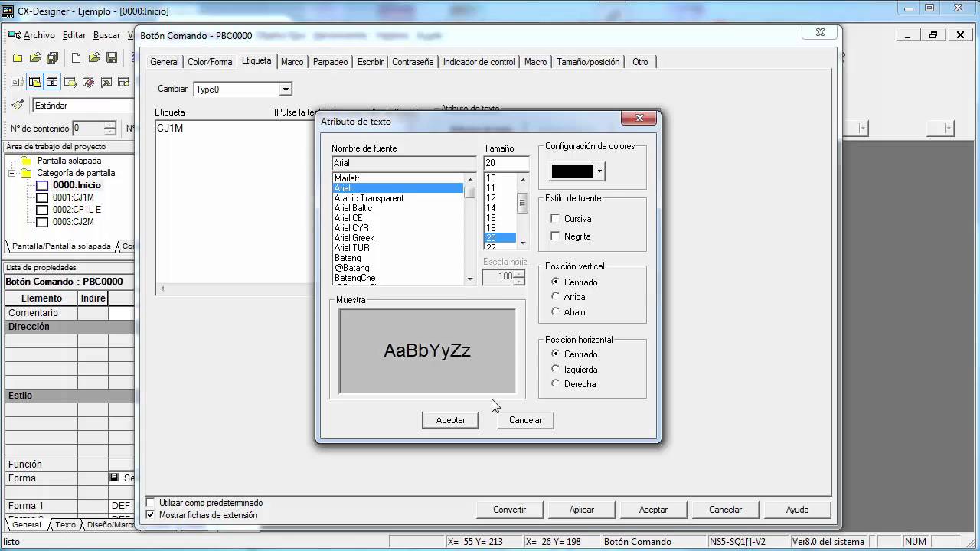
Task: Click the Nombre de fuente text field
Action: [404, 163]
